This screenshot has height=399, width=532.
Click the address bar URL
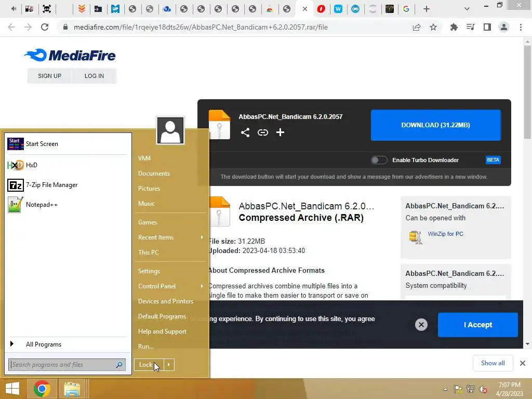201,27
